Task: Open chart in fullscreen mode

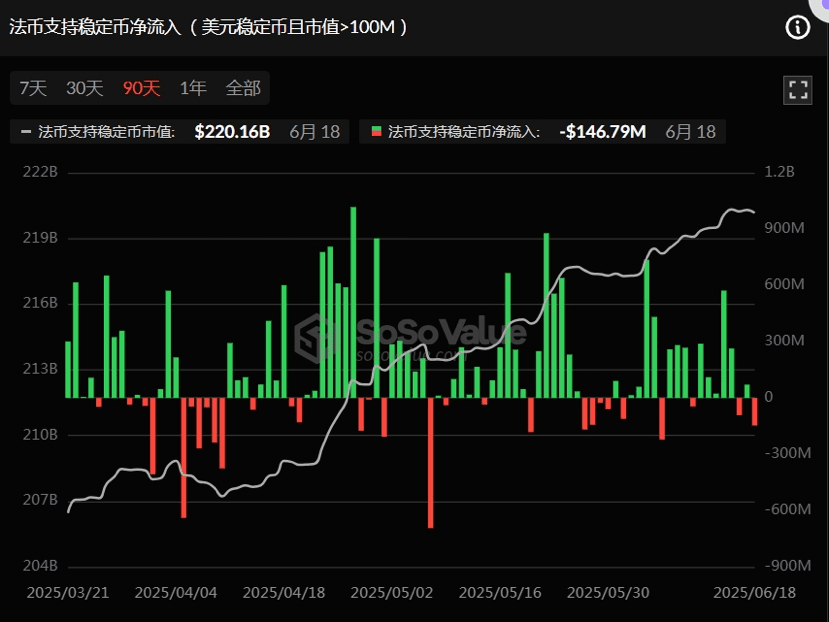Action: click(x=797, y=89)
